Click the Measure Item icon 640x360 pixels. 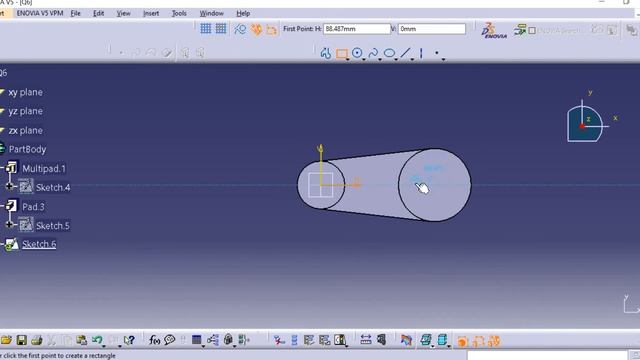(382, 340)
